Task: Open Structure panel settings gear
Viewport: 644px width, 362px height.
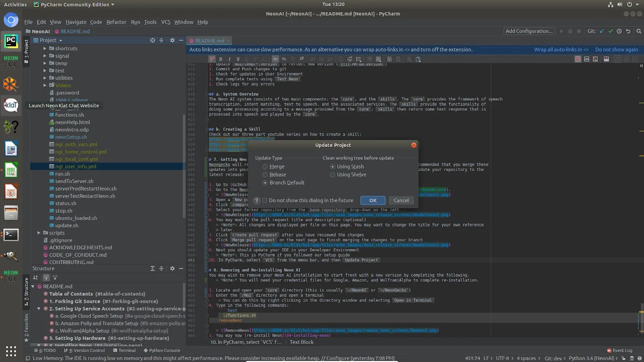Action: click(x=172, y=268)
